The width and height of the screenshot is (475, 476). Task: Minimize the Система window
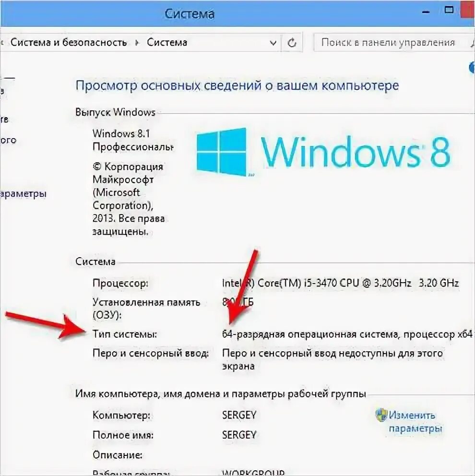[x=426, y=12]
